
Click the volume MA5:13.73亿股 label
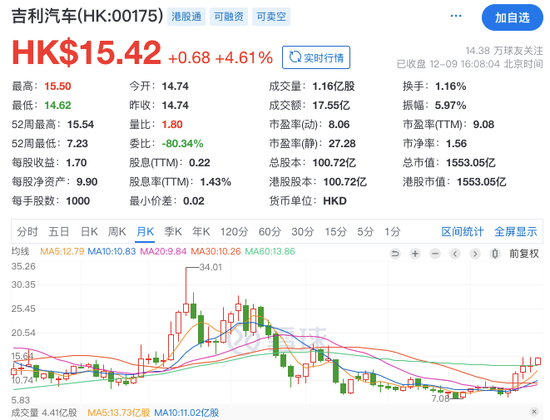point(119,413)
